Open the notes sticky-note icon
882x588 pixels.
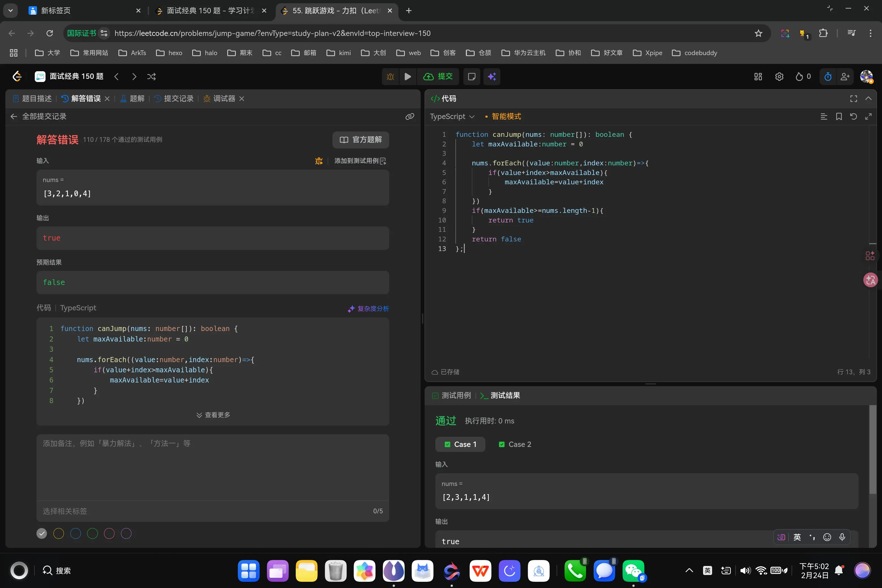pyautogui.click(x=471, y=77)
